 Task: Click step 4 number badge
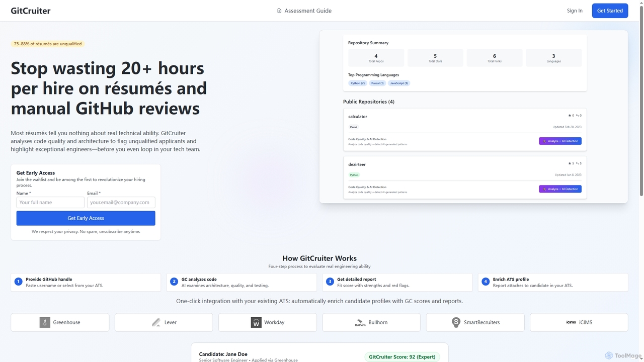click(x=486, y=282)
